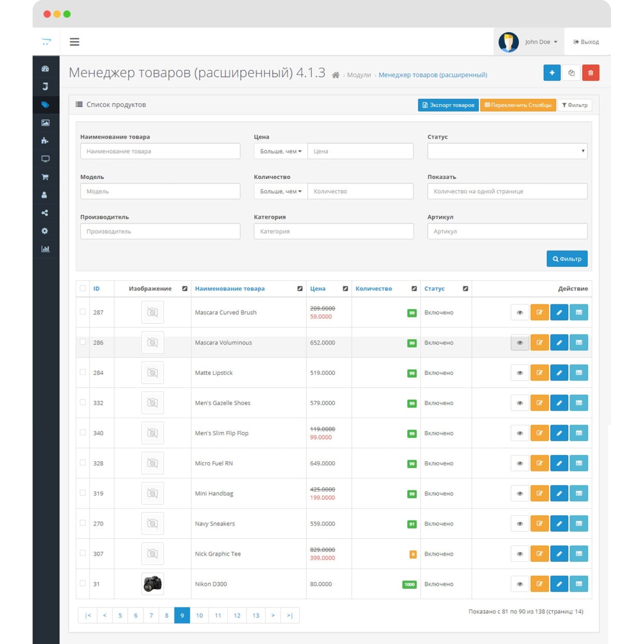Image resolution: width=644 pixels, height=644 pixels.
Task: Open the dashboard icon in sidebar
Action: 45,69
